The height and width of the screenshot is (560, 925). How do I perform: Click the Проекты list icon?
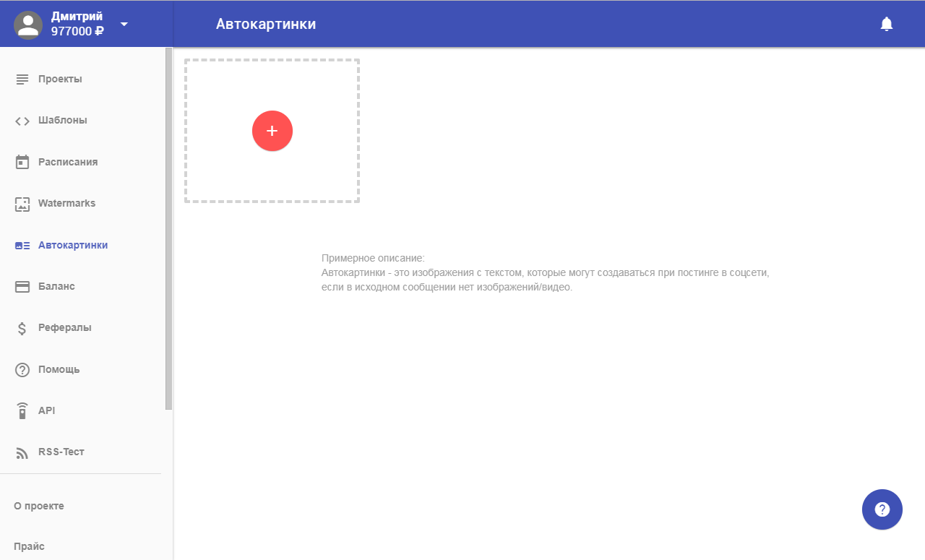[x=22, y=79]
